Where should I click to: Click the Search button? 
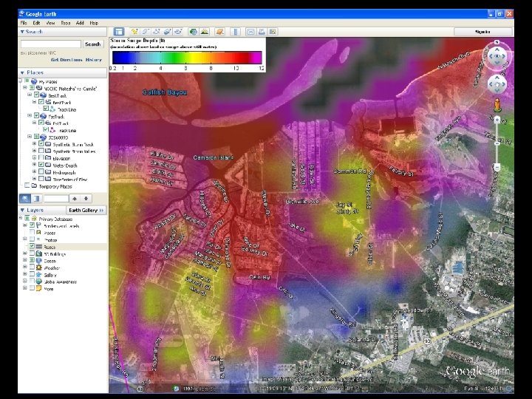coord(92,44)
